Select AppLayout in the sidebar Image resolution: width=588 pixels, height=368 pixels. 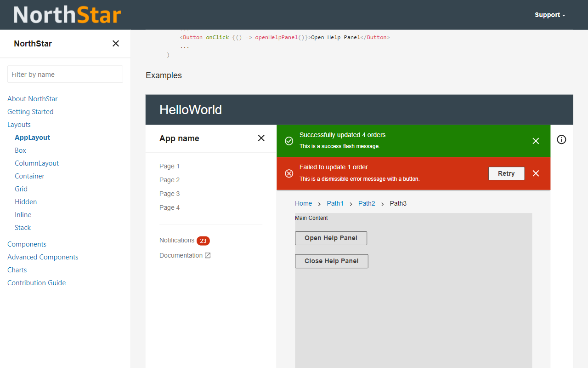click(x=32, y=137)
